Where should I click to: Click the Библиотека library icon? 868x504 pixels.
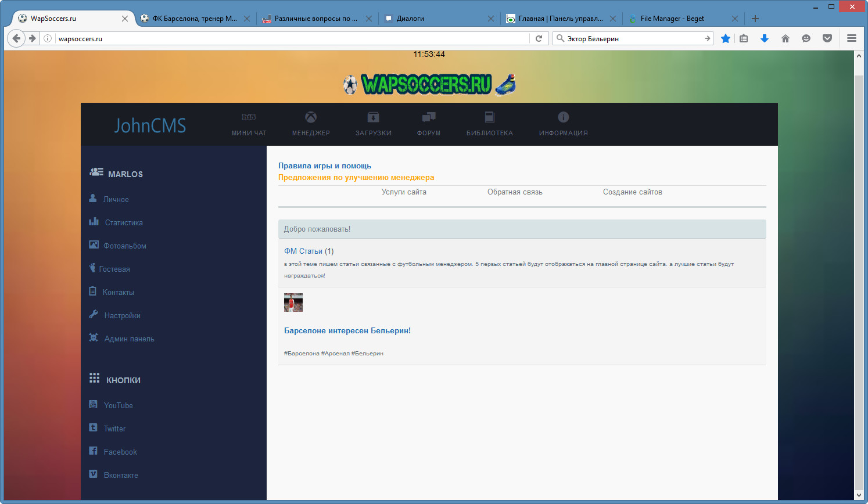pyautogui.click(x=489, y=118)
